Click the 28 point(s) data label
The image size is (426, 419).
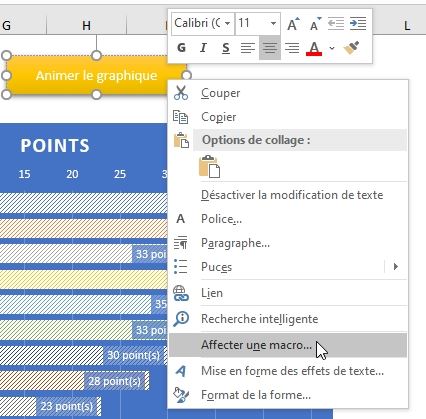coord(115,381)
